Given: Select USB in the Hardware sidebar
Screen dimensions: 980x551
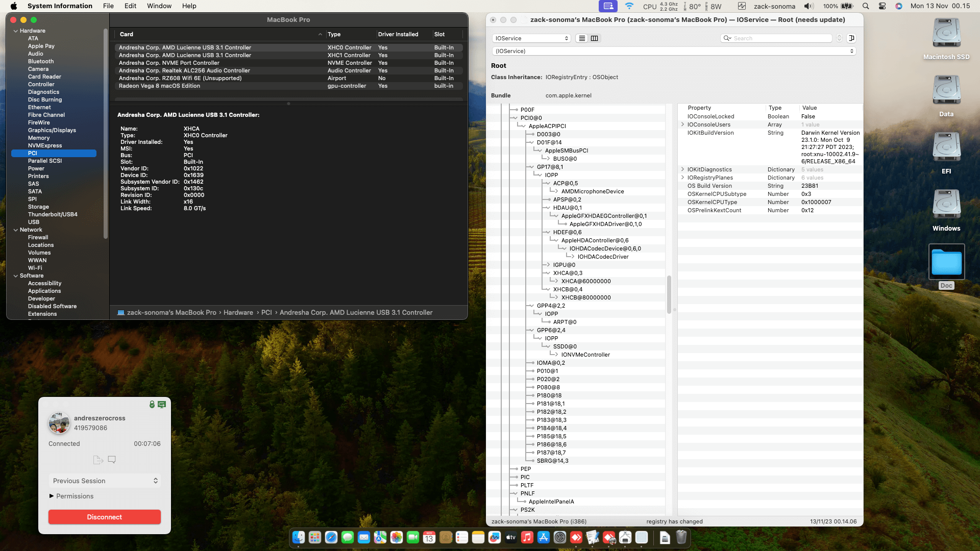Looking at the screenshot, I should 34,222.
